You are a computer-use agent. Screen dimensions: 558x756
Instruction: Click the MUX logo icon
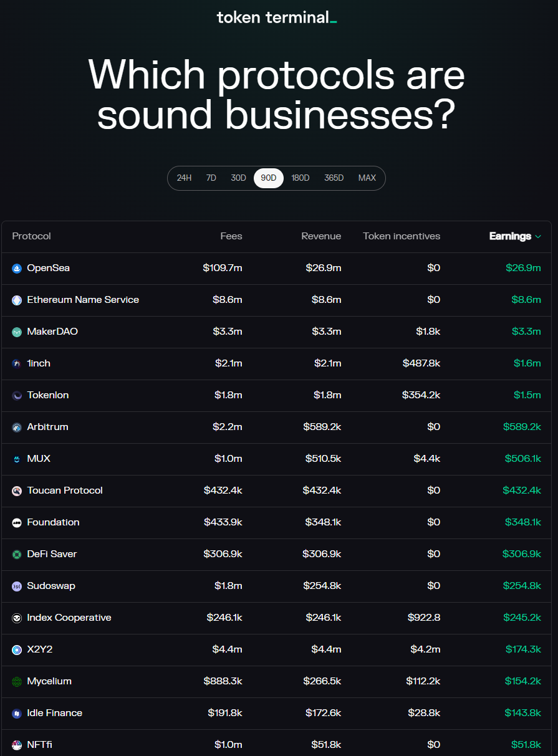pyautogui.click(x=17, y=459)
